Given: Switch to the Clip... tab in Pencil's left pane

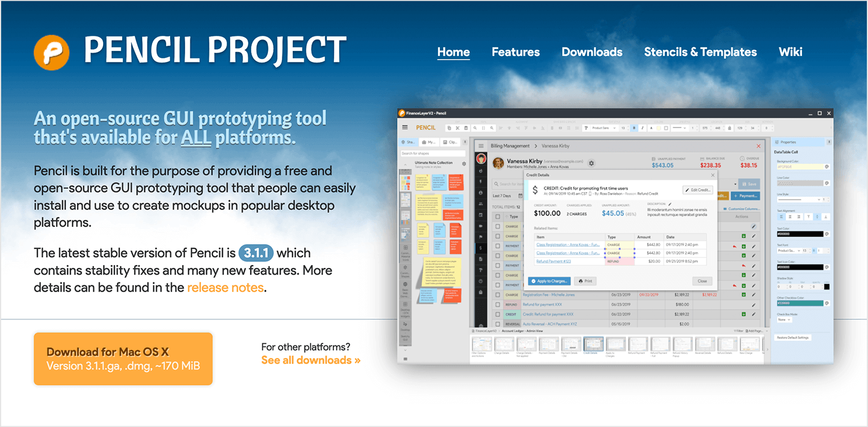Looking at the screenshot, I should pyautogui.click(x=450, y=142).
